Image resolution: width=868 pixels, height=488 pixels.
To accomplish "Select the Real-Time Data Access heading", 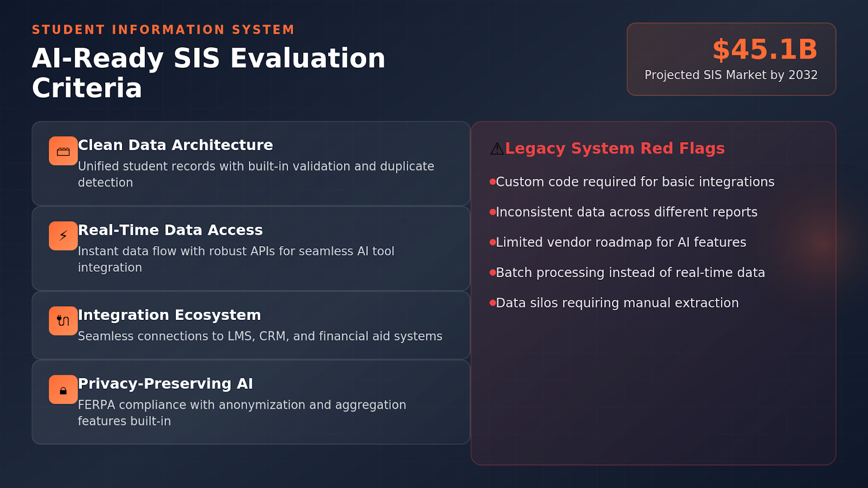I will [170, 230].
